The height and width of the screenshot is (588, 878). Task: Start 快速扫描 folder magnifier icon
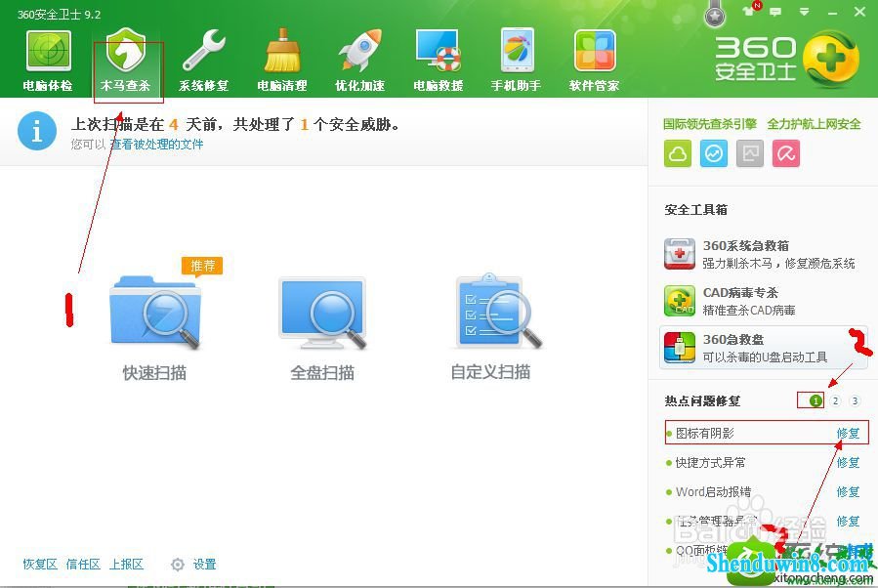point(154,312)
